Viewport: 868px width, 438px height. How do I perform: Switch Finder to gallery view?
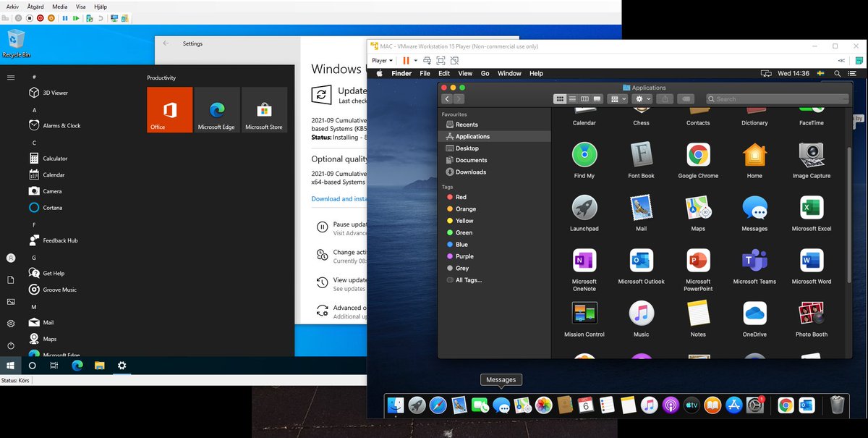click(596, 98)
